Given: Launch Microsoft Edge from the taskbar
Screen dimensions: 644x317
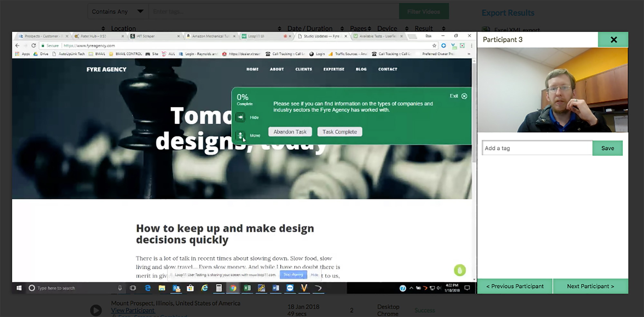Looking at the screenshot, I should pyautogui.click(x=148, y=288).
